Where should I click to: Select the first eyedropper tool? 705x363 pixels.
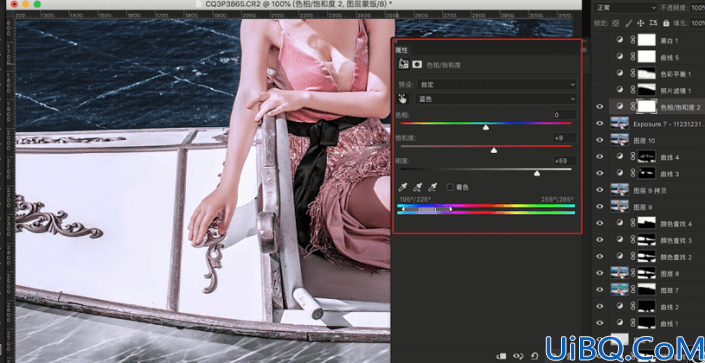point(403,187)
